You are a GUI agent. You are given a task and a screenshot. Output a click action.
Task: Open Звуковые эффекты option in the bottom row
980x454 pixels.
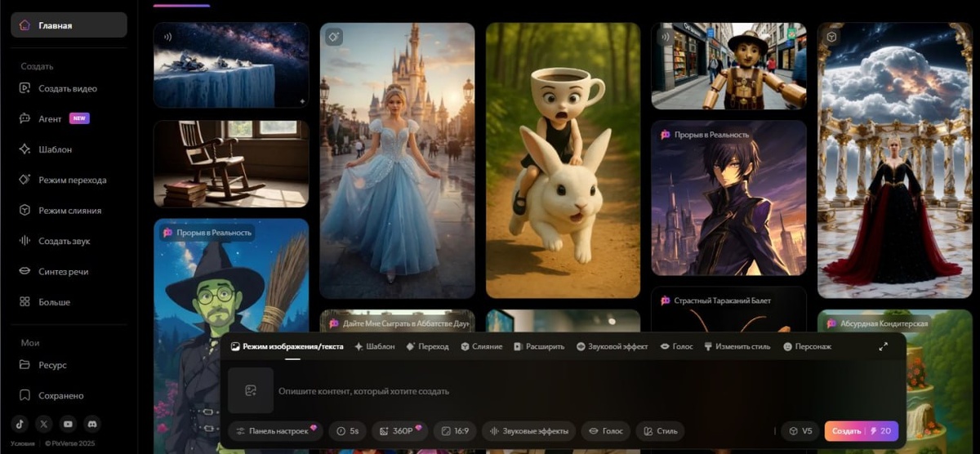coord(529,430)
